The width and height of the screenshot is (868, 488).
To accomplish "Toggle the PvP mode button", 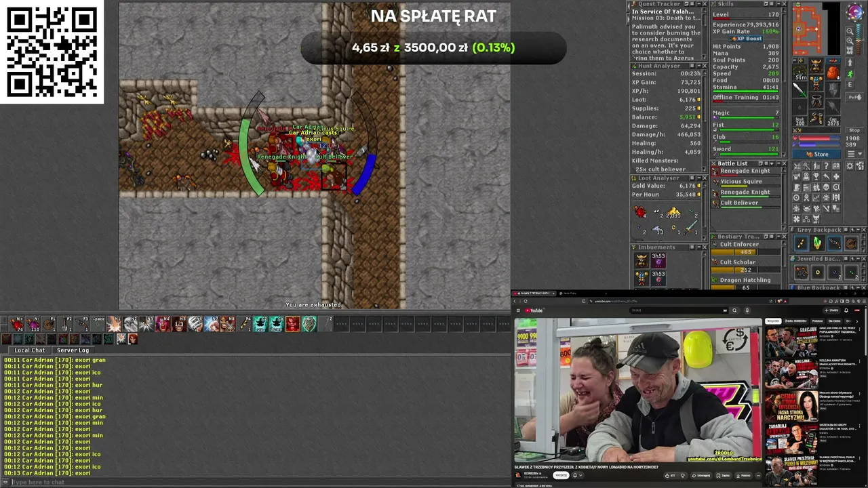I will pyautogui.click(x=854, y=98).
